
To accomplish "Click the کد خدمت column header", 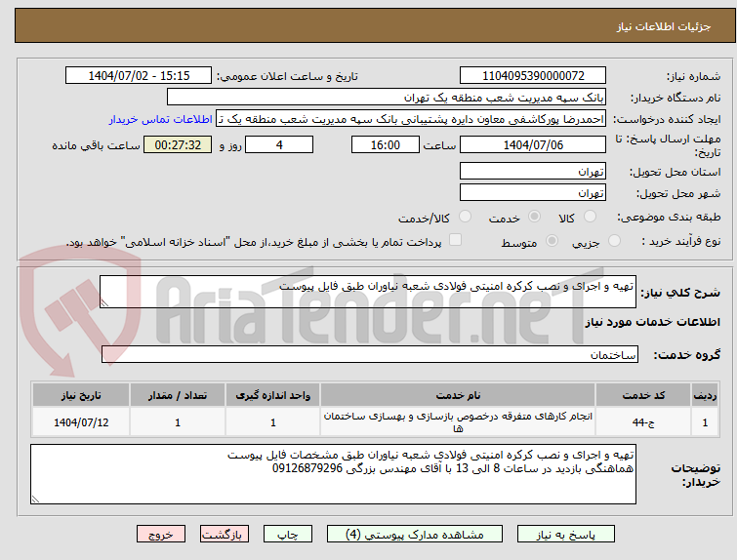I will [642, 395].
